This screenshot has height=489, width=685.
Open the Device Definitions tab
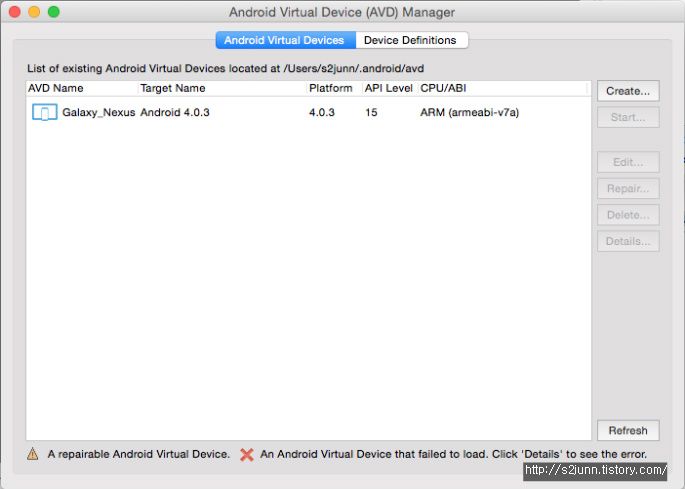pyautogui.click(x=412, y=40)
